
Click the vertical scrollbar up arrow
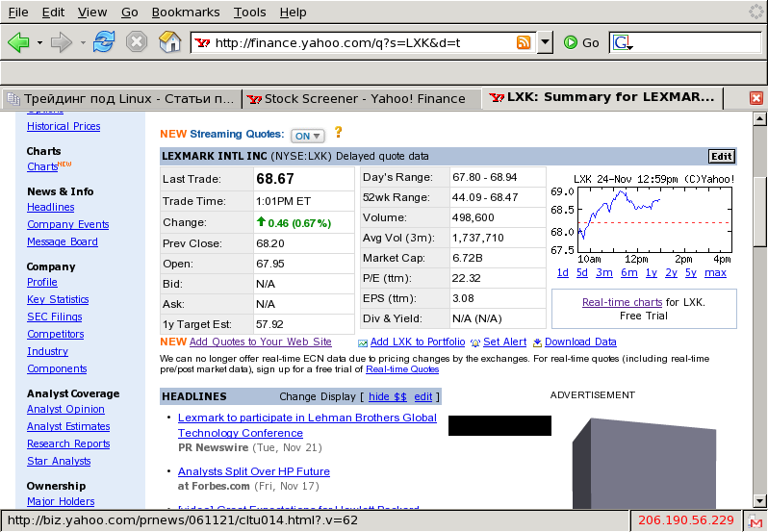click(x=759, y=119)
